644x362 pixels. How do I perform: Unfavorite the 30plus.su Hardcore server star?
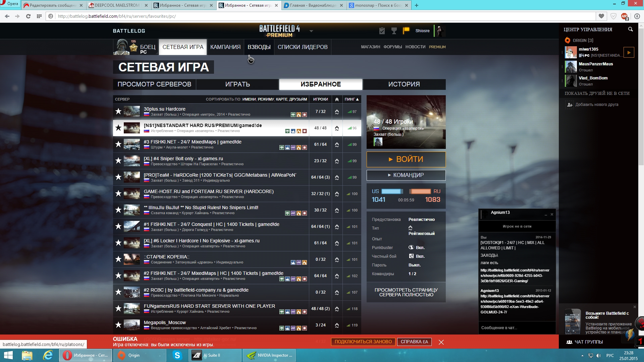tap(118, 111)
